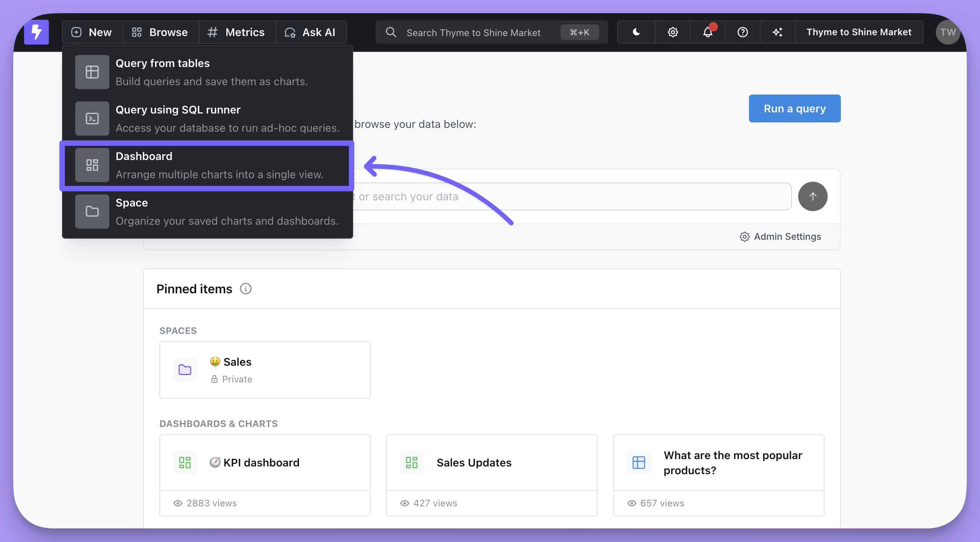
Task: Click the help question mark icon
Action: click(742, 32)
